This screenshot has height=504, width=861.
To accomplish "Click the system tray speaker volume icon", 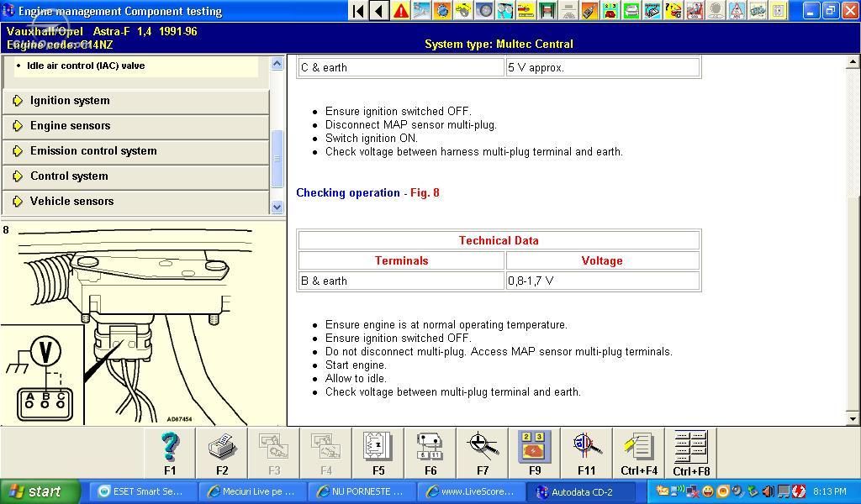I will click(769, 491).
